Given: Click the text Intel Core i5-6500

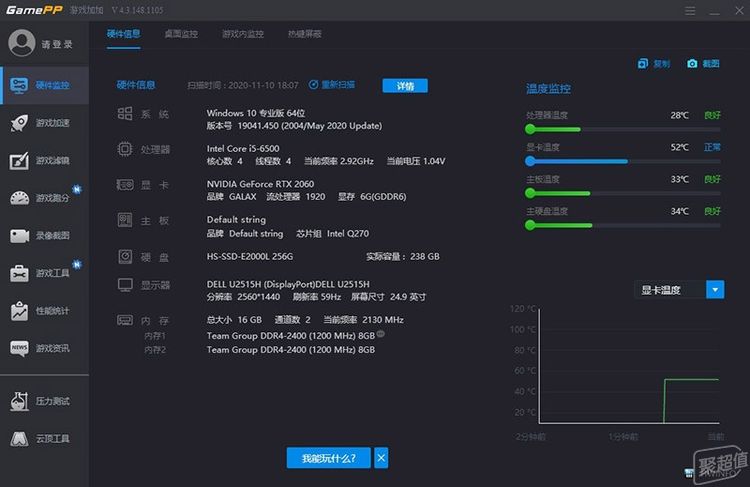Looking at the screenshot, I should (243, 149).
